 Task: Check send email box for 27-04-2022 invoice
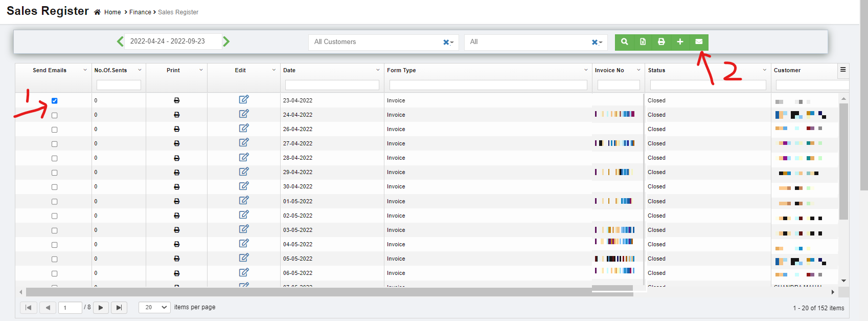pyautogui.click(x=55, y=144)
